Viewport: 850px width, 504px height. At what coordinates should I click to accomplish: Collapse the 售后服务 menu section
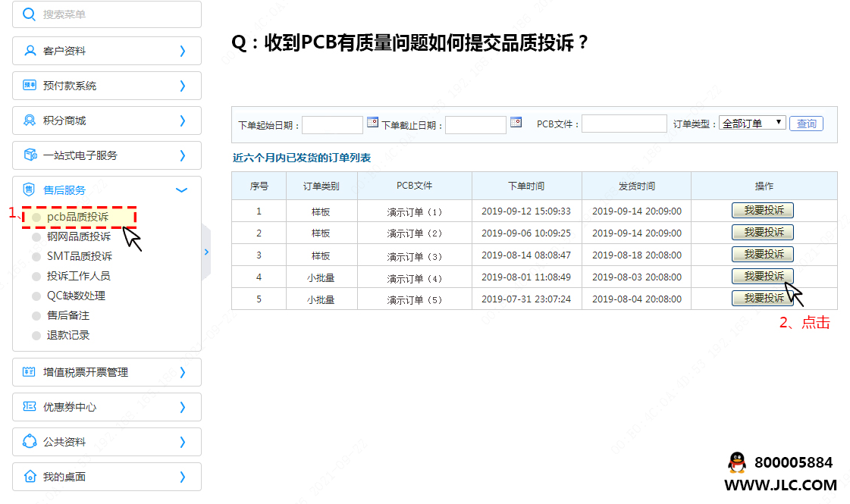click(181, 190)
